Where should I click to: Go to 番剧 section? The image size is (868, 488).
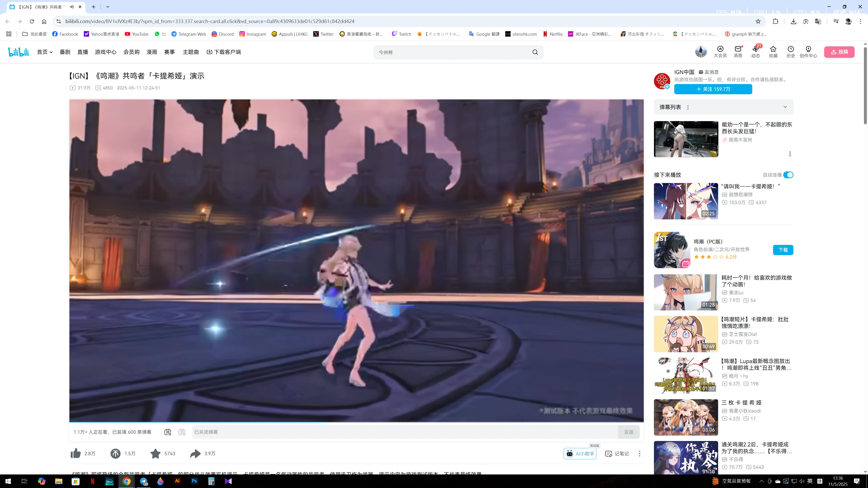click(x=65, y=52)
